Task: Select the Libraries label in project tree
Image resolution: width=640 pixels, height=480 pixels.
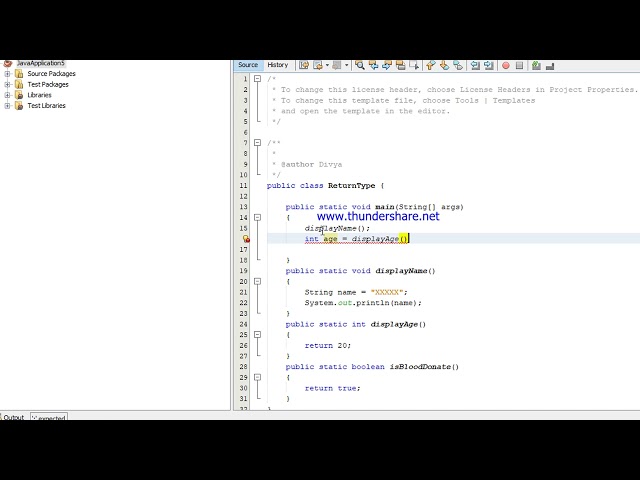Action: pyautogui.click(x=39, y=95)
